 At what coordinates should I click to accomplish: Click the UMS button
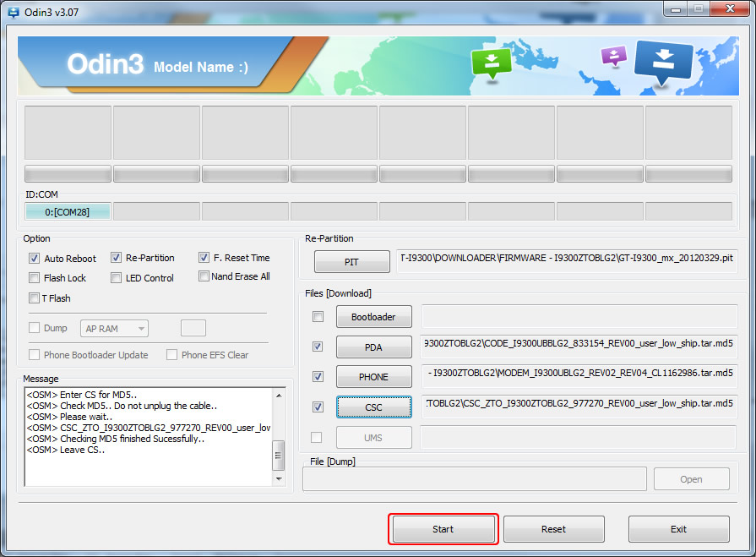(373, 438)
